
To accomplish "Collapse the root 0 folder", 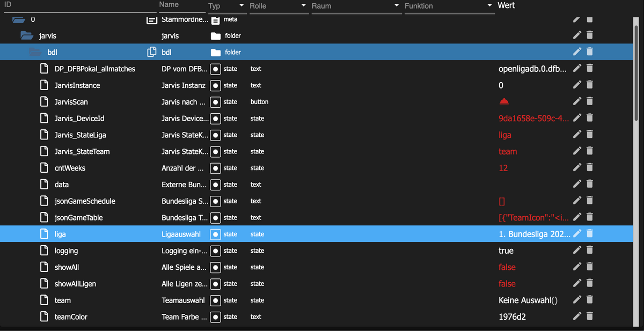I will click(19, 20).
